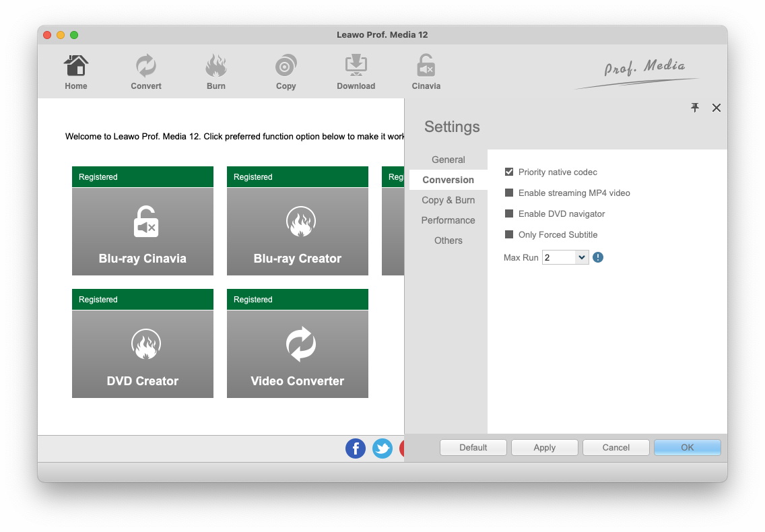The width and height of the screenshot is (765, 532).
Task: Click the Max Run info icon
Action: 598,257
